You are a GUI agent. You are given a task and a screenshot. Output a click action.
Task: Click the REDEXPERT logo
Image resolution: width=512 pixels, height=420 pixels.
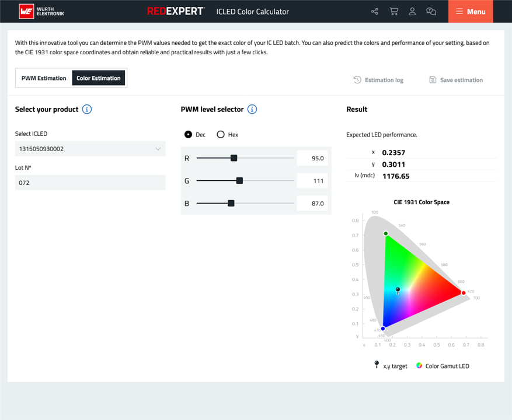[176, 11]
